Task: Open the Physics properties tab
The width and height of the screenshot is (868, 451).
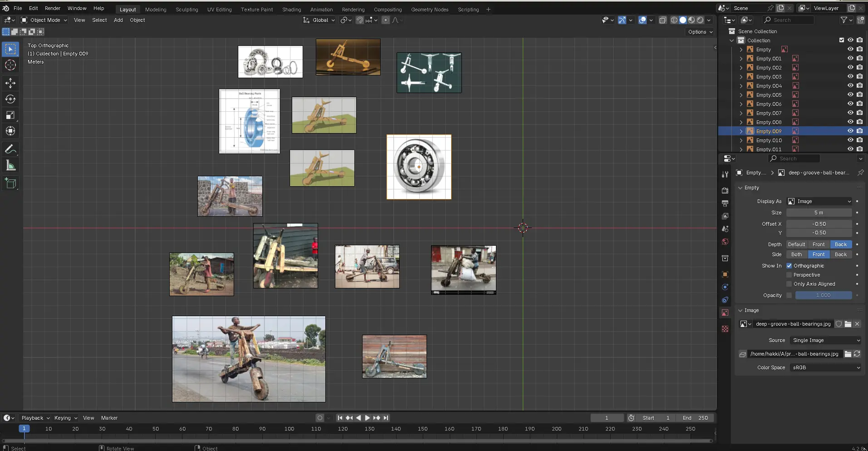Action: click(725, 287)
